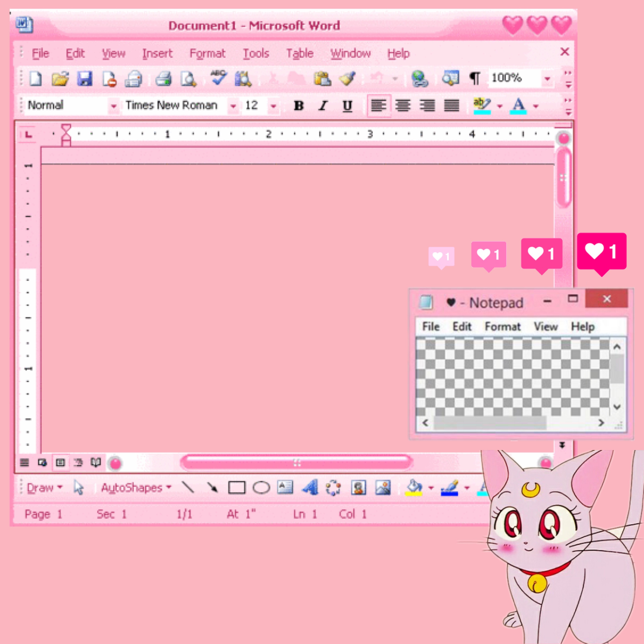644x644 pixels.
Task: Expand the Zoom 100% dropdown
Action: (x=547, y=79)
